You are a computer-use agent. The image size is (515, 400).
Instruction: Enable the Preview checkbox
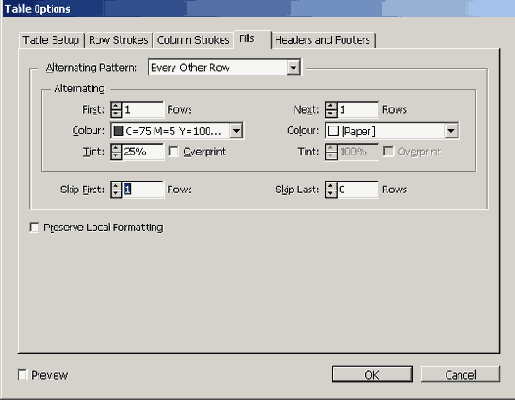pos(22,375)
